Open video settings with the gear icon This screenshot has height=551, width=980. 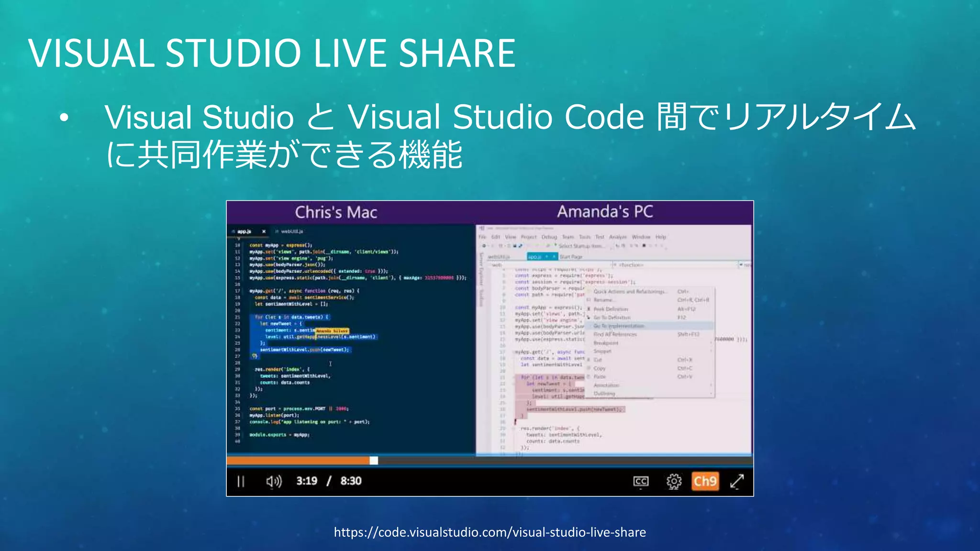point(674,481)
